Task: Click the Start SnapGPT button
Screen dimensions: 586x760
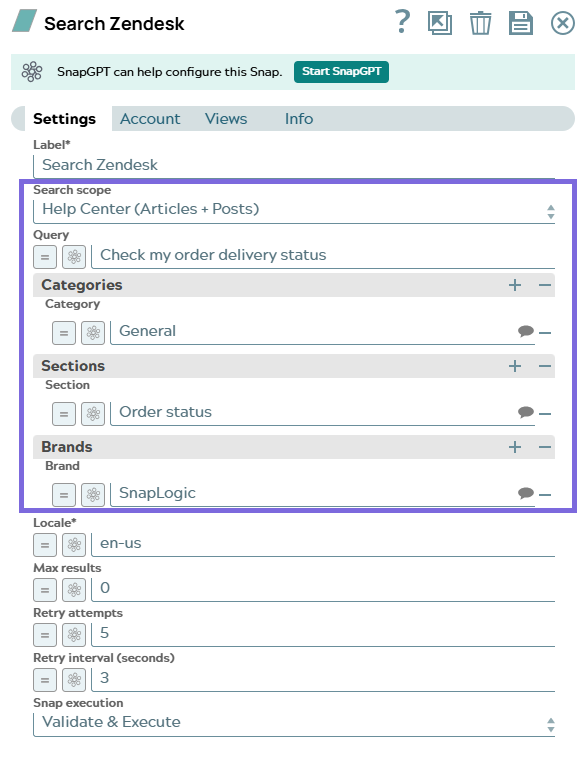Action: point(341,72)
